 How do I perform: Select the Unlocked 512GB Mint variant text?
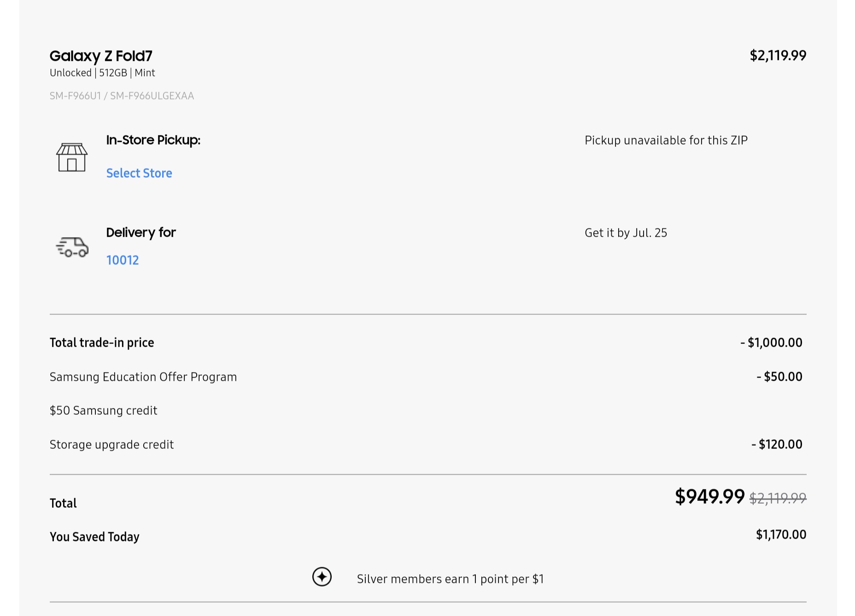(102, 73)
